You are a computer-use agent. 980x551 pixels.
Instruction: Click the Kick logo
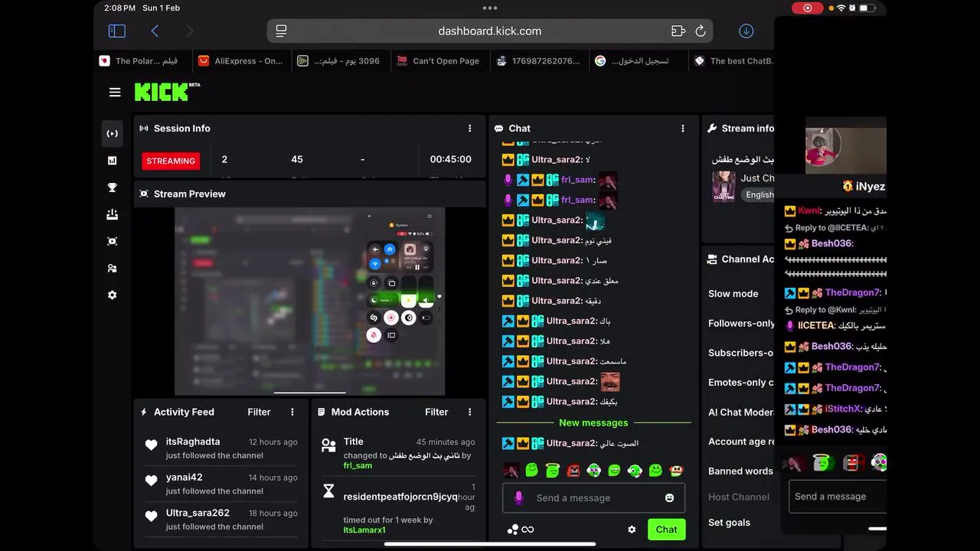[x=167, y=92]
